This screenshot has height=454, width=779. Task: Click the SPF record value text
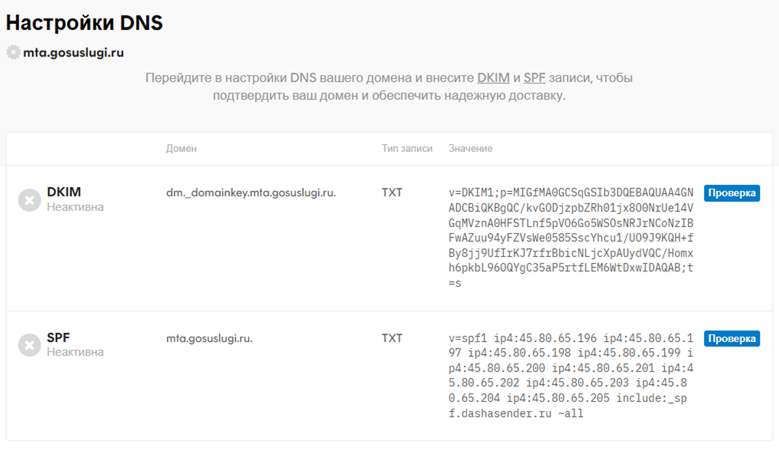point(571,375)
